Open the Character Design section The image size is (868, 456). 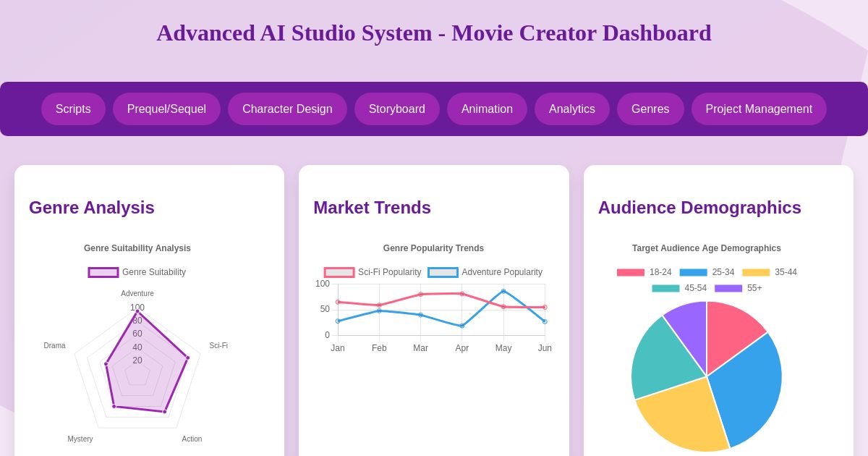coord(287,109)
